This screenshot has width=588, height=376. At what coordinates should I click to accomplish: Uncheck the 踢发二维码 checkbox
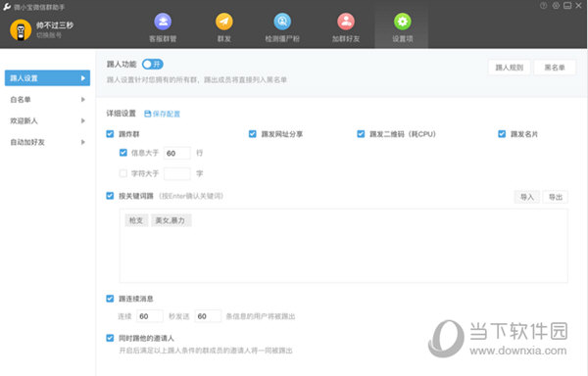pos(361,134)
